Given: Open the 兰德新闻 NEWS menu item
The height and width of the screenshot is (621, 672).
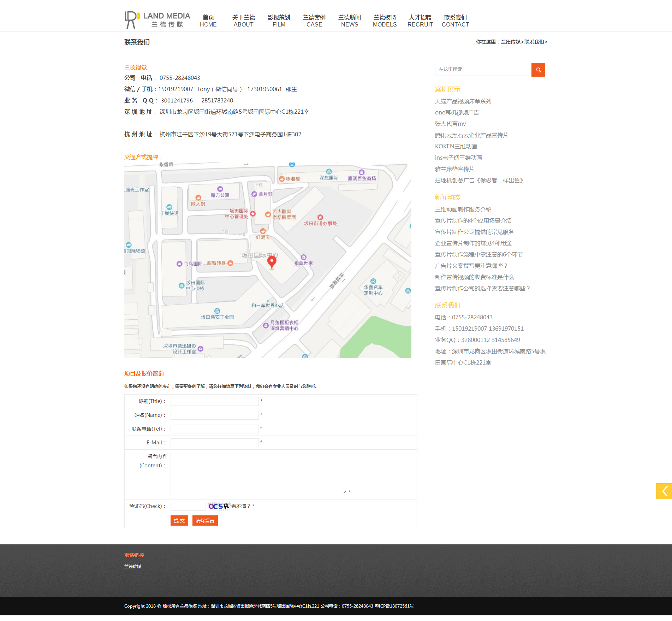Looking at the screenshot, I should click(350, 21).
